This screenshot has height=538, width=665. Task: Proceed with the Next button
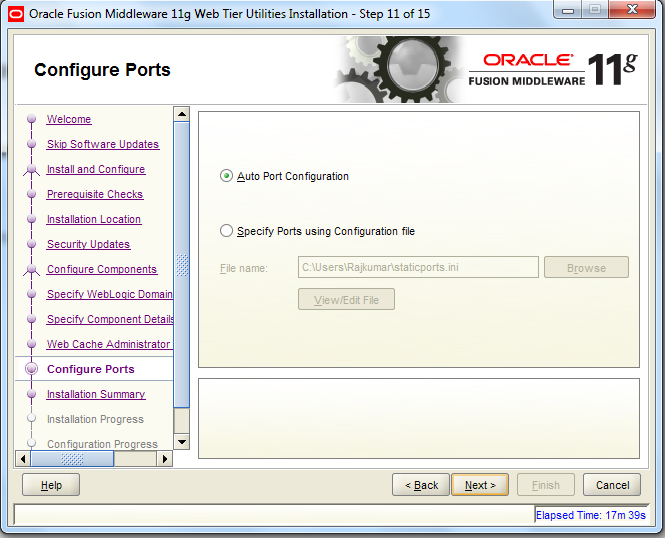pyautogui.click(x=480, y=485)
